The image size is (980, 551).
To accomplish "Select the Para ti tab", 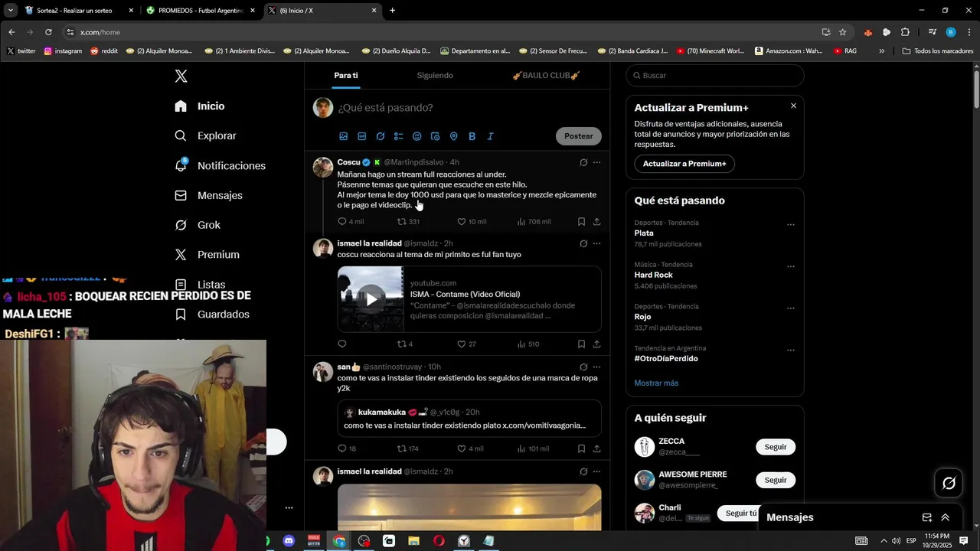I will pos(346,76).
